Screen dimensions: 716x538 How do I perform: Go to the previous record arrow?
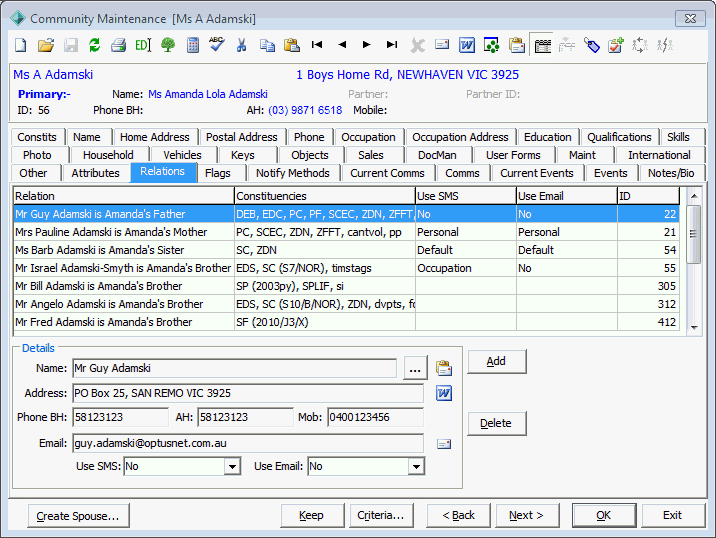[x=342, y=44]
